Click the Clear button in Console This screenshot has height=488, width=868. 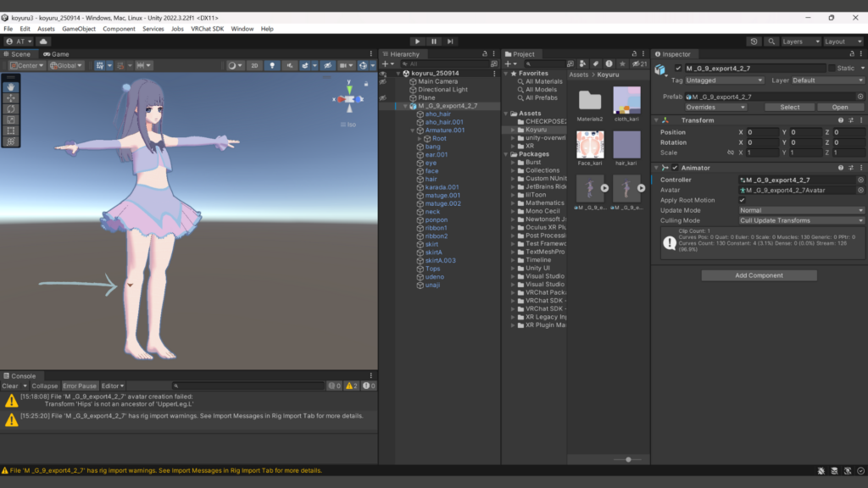(11, 386)
